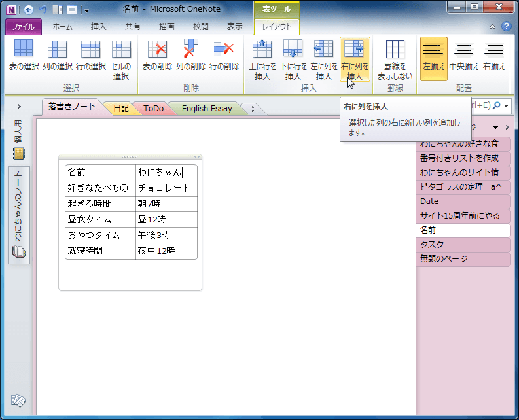This screenshot has height=420, width=519.
Task: Click the Select Column (列の選択) icon
Action: pos(57,55)
